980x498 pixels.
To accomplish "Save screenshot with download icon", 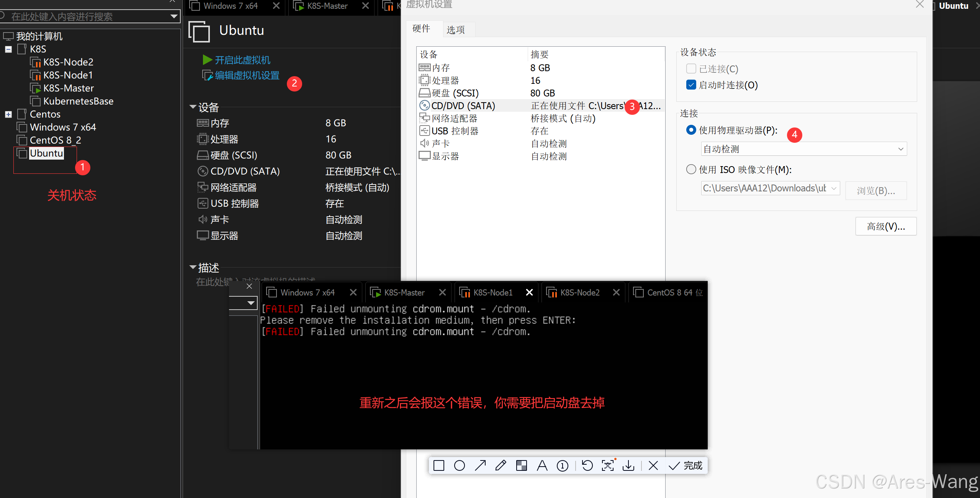I will (628, 465).
